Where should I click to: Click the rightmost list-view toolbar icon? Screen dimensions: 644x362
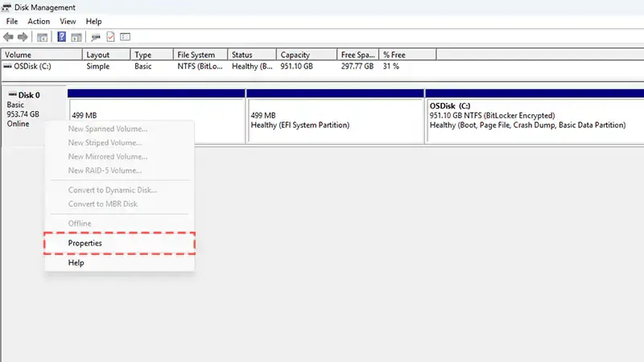pyautogui.click(x=125, y=37)
